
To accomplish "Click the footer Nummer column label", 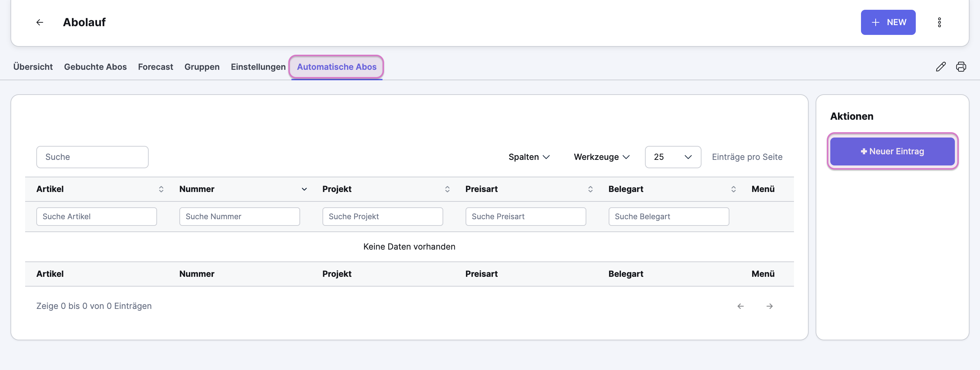I will click(x=197, y=274).
